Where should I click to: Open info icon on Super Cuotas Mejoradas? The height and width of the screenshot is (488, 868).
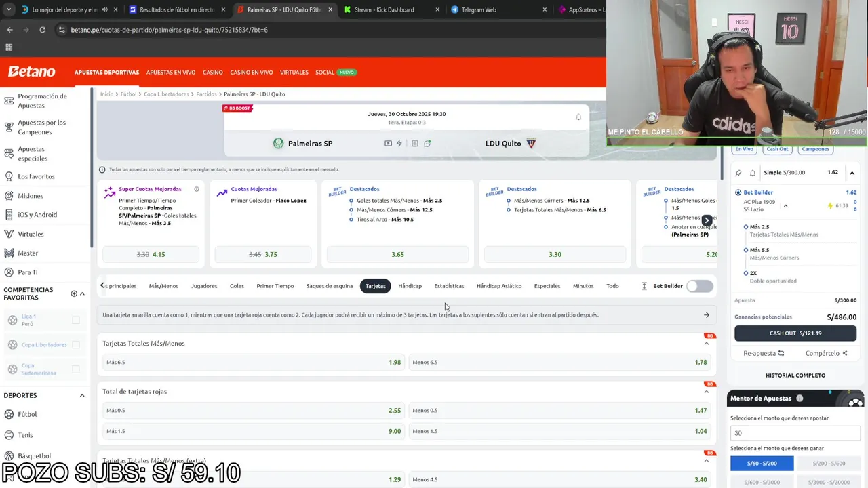point(197,189)
